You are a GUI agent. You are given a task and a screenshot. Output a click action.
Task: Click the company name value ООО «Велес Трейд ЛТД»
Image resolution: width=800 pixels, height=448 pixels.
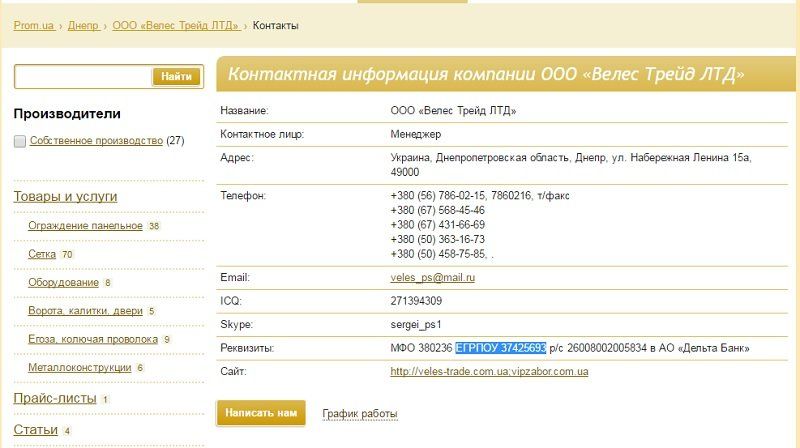pyautogui.click(x=453, y=111)
